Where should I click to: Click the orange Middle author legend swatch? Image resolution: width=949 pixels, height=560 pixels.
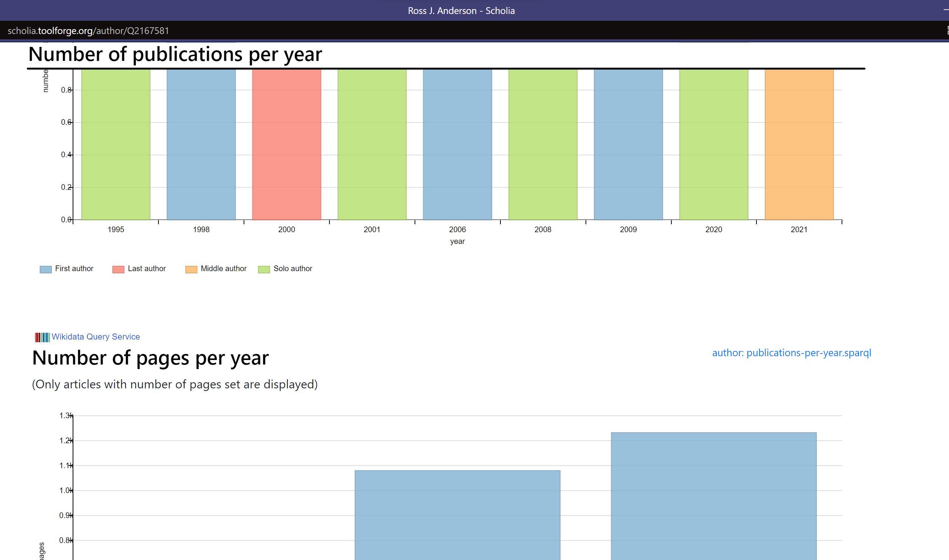[x=191, y=269]
